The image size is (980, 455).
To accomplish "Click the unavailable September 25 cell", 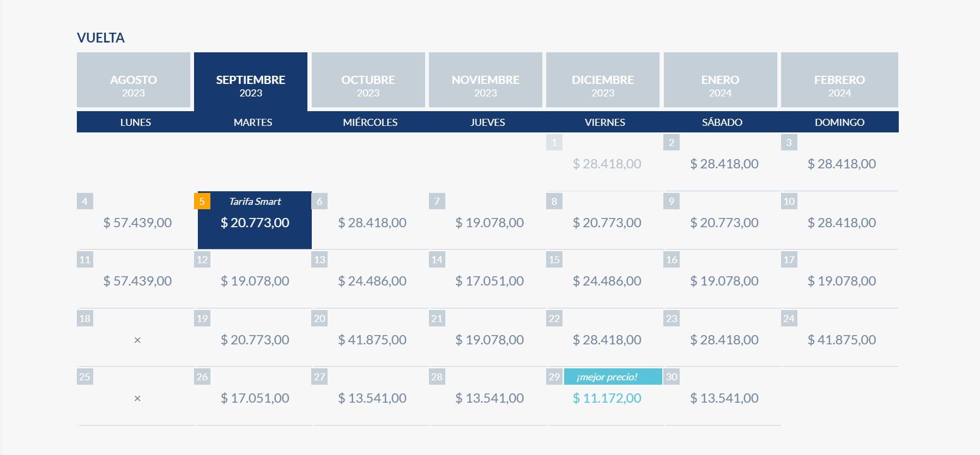I will pos(137,398).
